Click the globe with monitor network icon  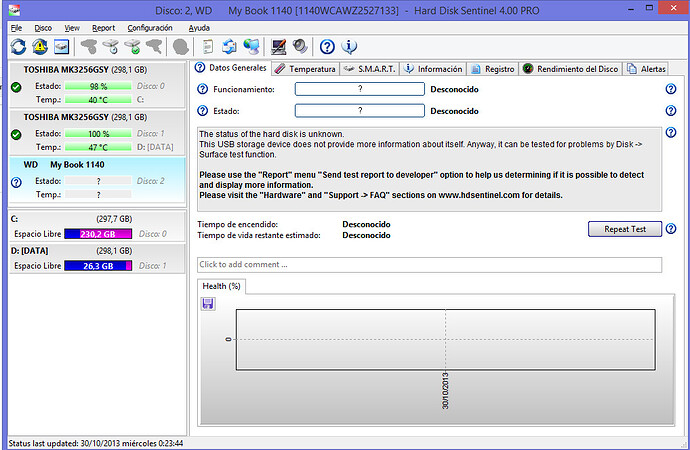[251, 47]
